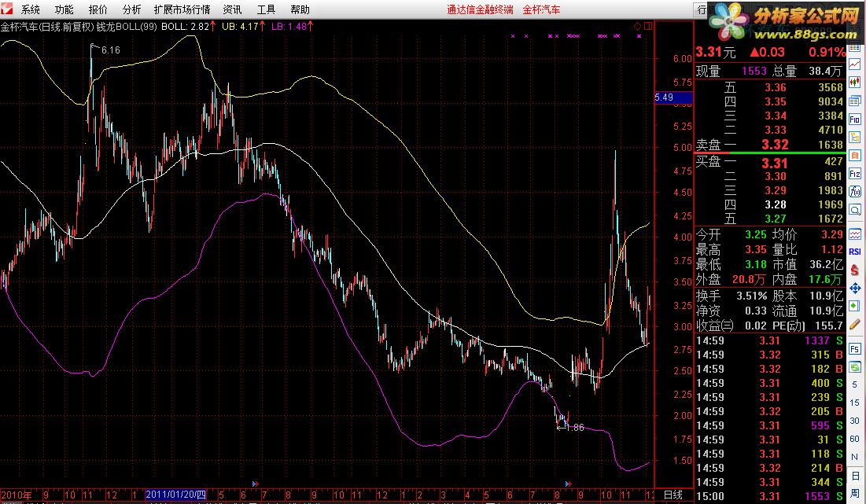Click the red app logo in the menu bar
Viewport: 866px width, 504px height.
pyautogui.click(x=6, y=9)
